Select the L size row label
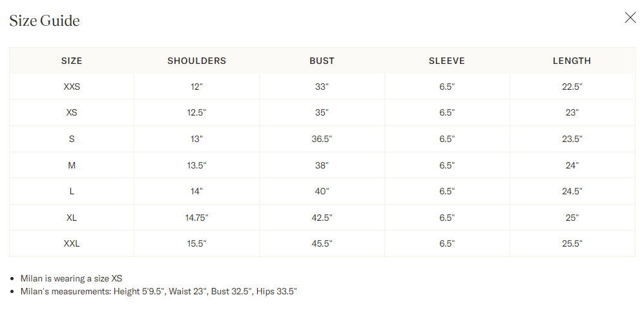Screen dimensions: 644x326 [x=72, y=191]
